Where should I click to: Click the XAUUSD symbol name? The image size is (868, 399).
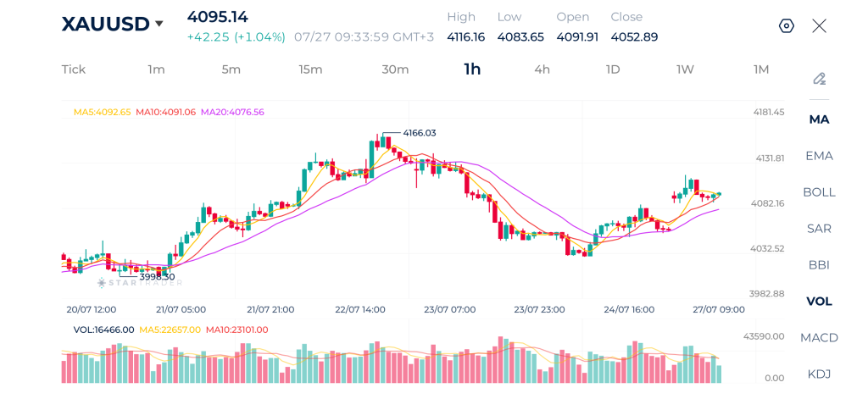pos(105,24)
